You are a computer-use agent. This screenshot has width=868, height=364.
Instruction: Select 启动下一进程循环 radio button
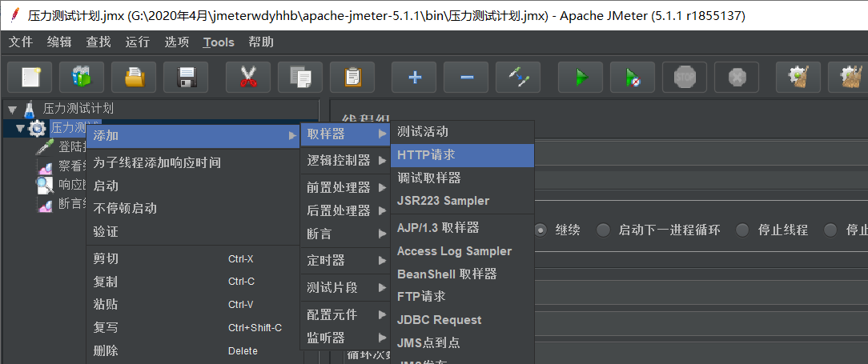point(604,230)
